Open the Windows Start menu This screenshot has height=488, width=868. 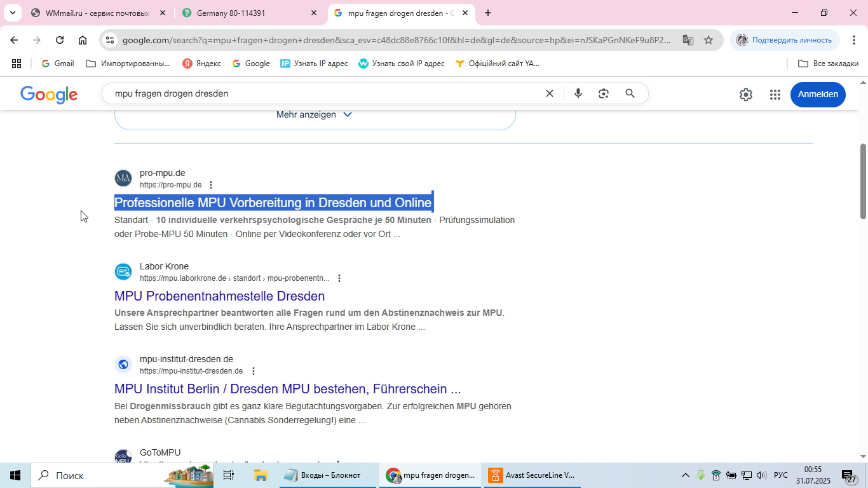[15, 475]
